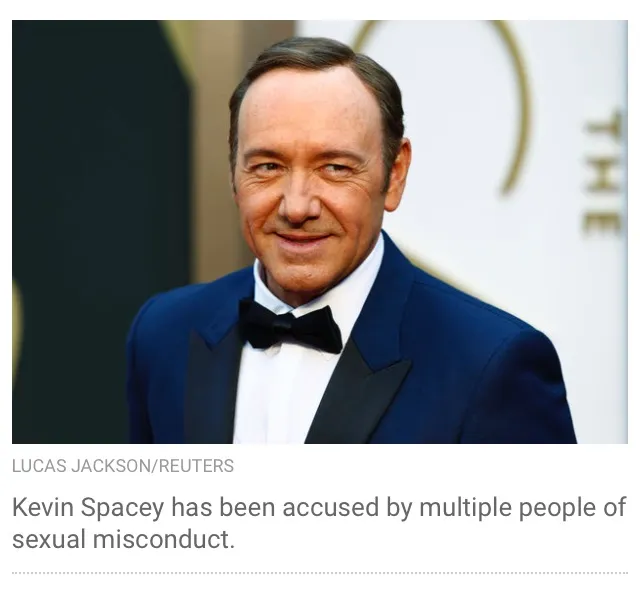Click the black bow tie in the photo
640x609 pixels.
pos(290,326)
